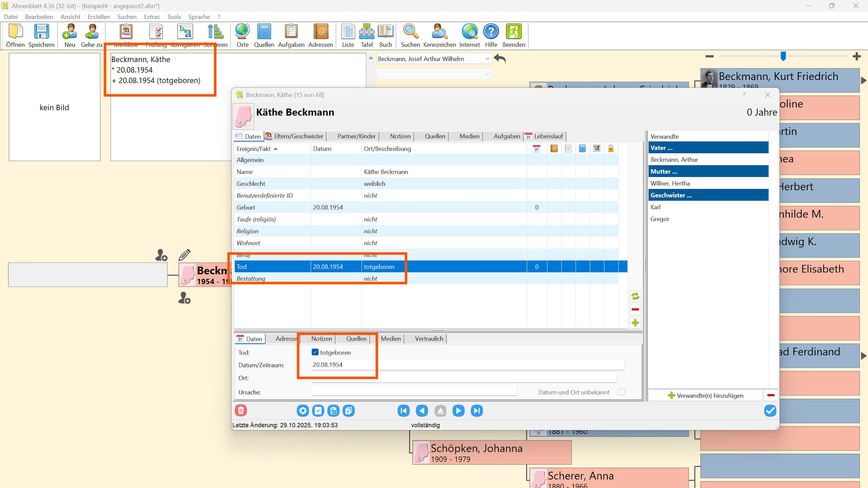Open the Erstellen menu
This screenshot has width=868, height=488.
click(x=98, y=17)
